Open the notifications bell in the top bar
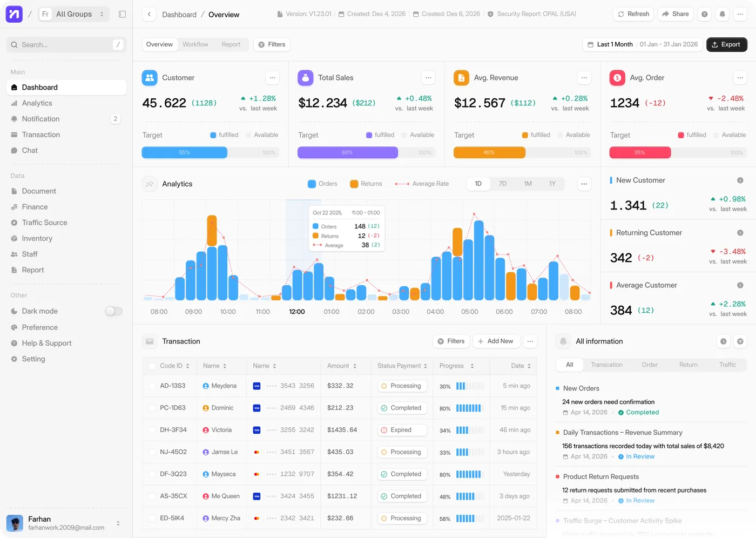Screen dimensions: 756x538 coord(722,14)
